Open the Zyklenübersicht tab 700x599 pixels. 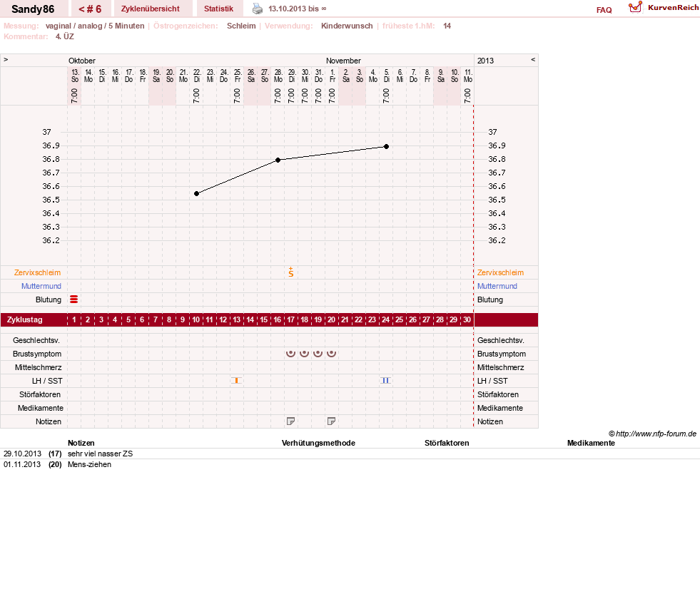pos(151,9)
